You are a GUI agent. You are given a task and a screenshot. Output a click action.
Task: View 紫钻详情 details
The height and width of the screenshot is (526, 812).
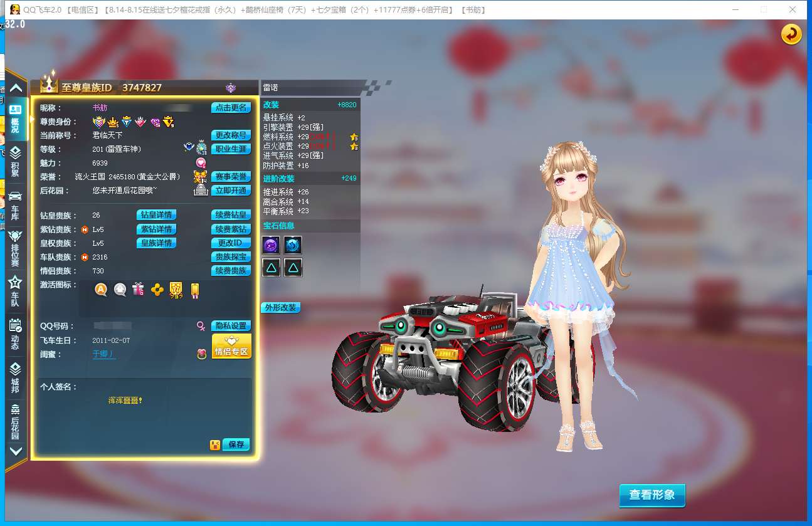pyautogui.click(x=156, y=229)
